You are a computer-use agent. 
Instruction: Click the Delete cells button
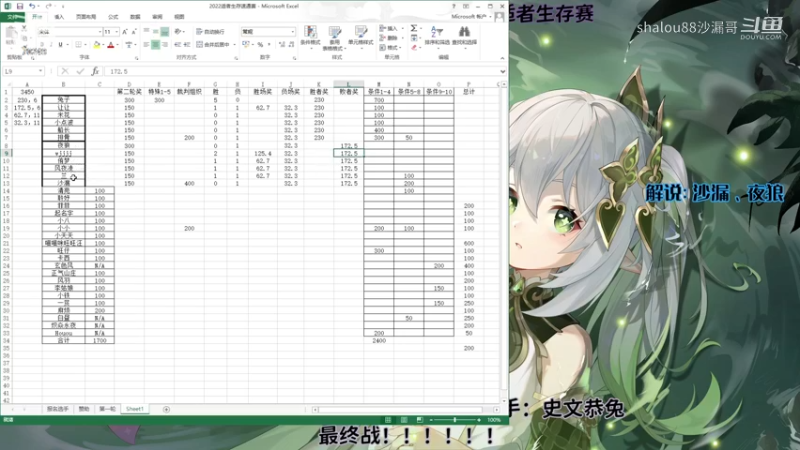tap(389, 38)
